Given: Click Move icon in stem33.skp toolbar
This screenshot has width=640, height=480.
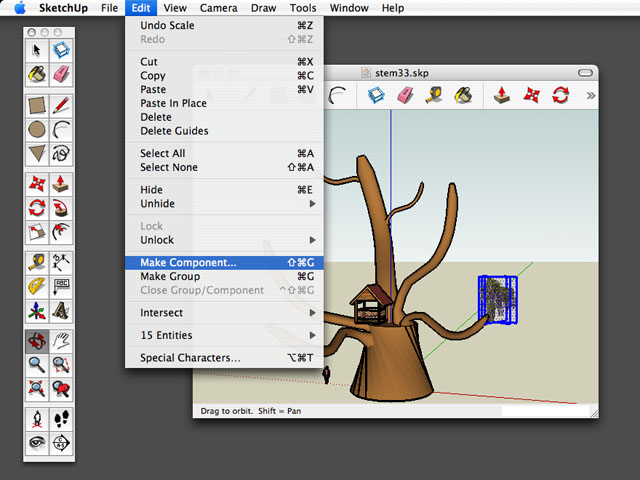Looking at the screenshot, I should pyautogui.click(x=531, y=95).
